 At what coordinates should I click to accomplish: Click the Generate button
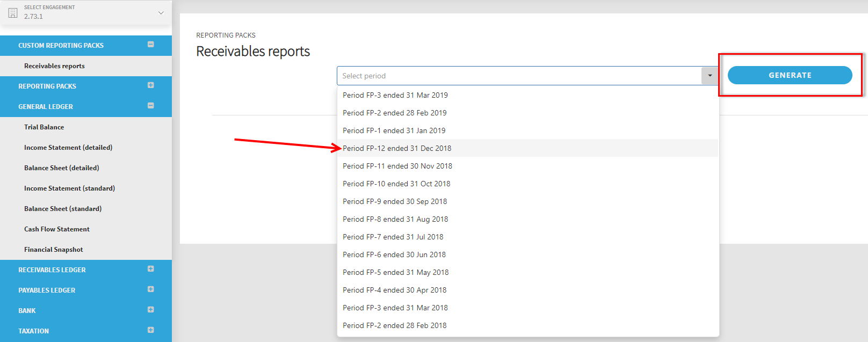click(790, 75)
